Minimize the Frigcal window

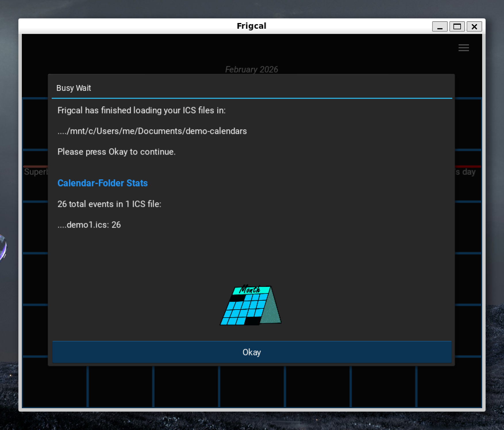pos(440,27)
